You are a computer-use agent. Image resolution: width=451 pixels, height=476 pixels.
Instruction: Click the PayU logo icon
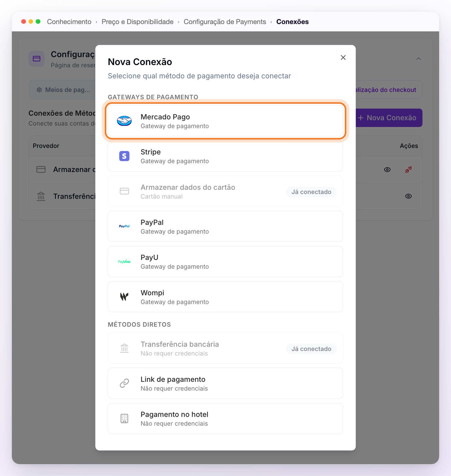(124, 262)
